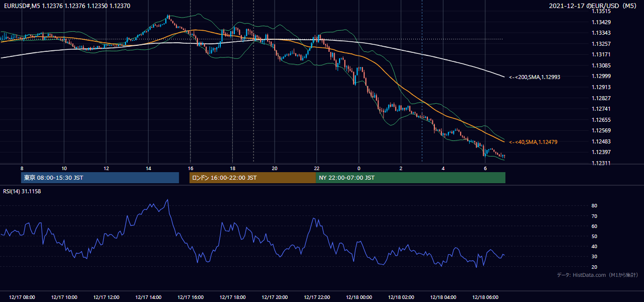Click price axis value 1.13429
This screenshot has width=644, height=302.
pyautogui.click(x=601, y=22)
